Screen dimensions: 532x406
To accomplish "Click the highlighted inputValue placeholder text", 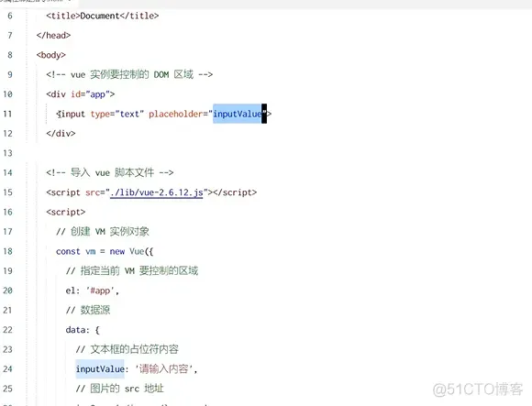I will coord(238,114).
